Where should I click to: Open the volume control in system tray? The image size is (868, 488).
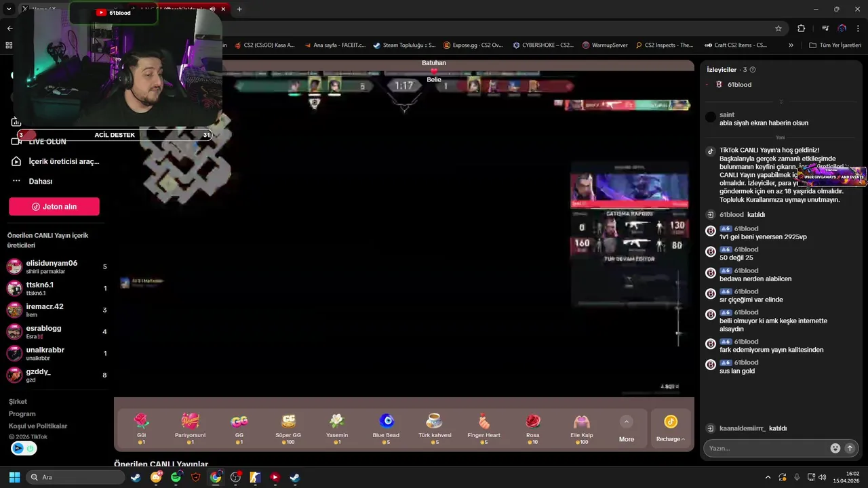(x=821, y=477)
